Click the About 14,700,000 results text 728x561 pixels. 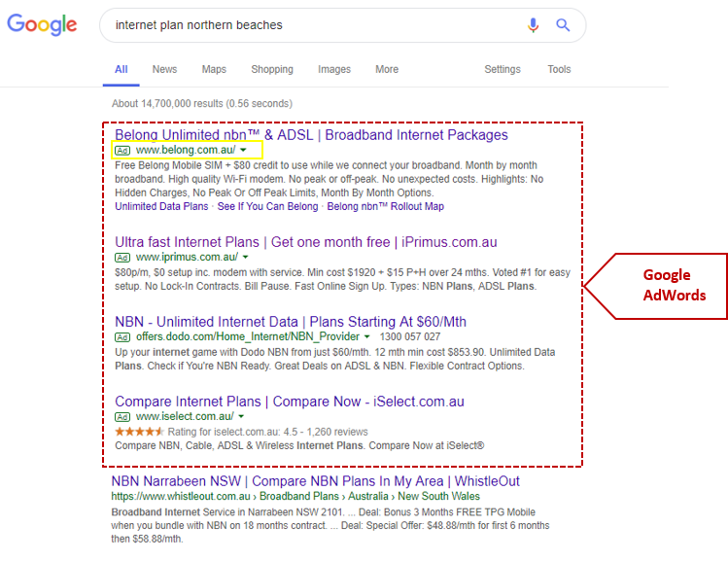(x=202, y=104)
